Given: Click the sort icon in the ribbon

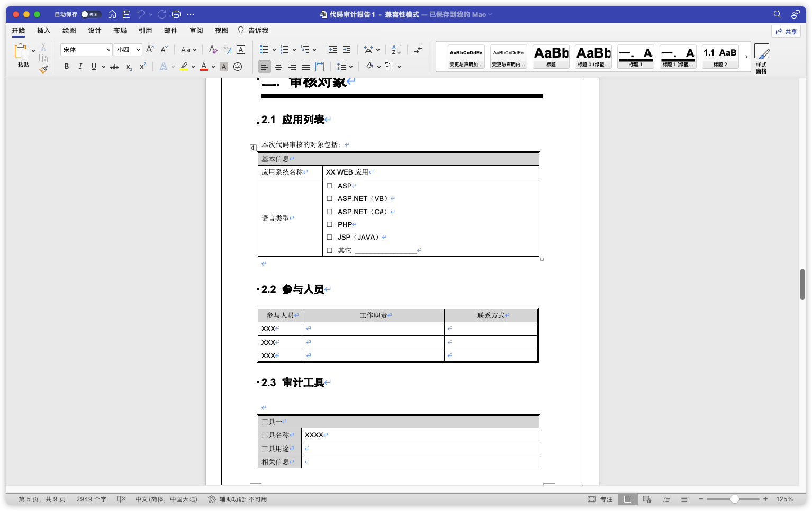Looking at the screenshot, I should tap(396, 50).
